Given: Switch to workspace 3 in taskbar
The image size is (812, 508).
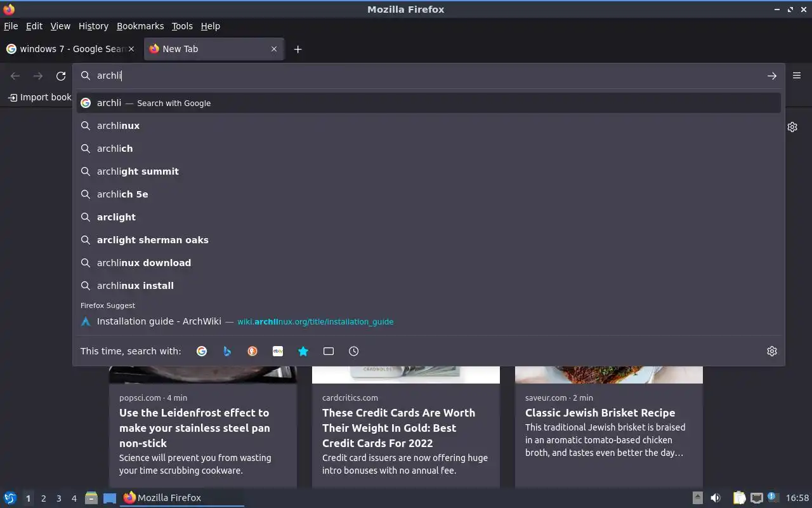Looking at the screenshot, I should [x=58, y=498].
